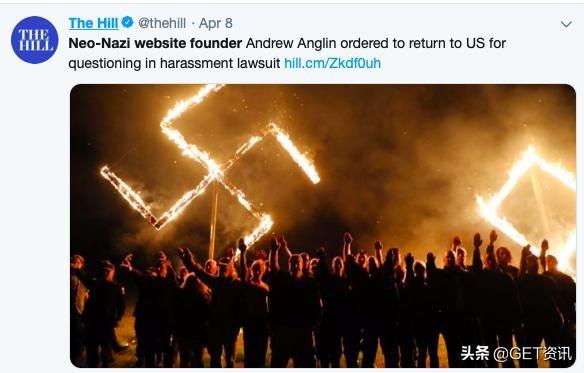Open the tweet's attached photo
584x373 pixels.
323,226
